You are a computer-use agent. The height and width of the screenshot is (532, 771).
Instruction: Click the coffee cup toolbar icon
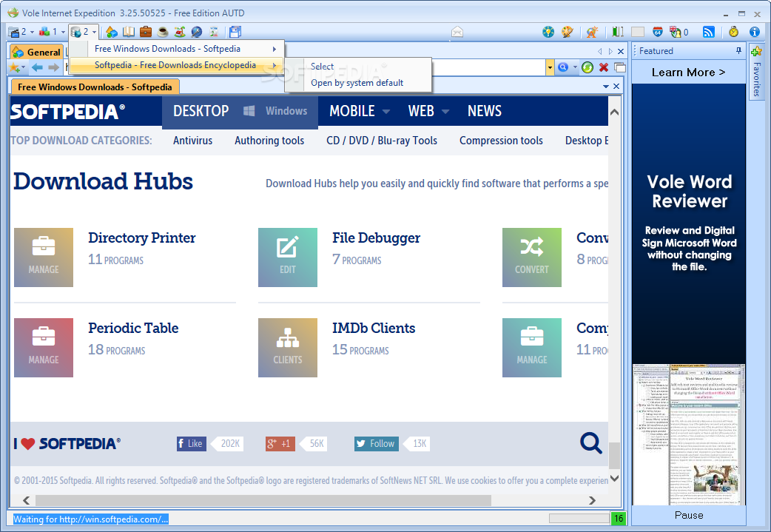[163, 32]
